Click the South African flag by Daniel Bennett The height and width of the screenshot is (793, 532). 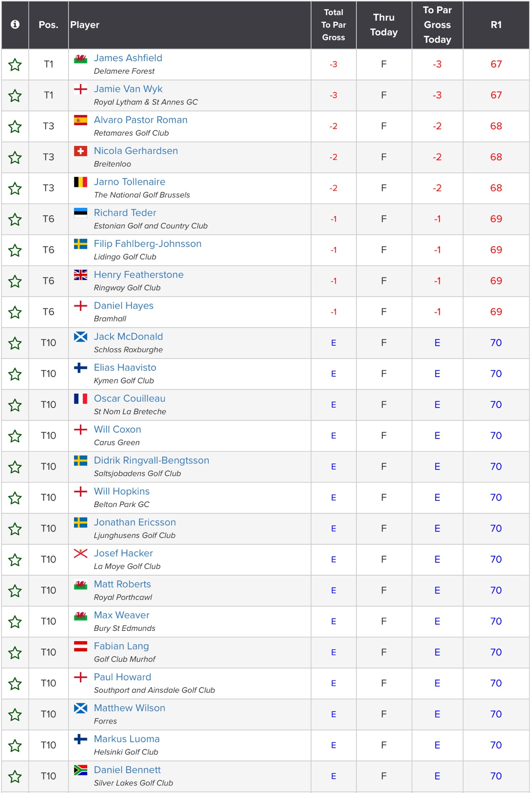pyautogui.click(x=80, y=770)
